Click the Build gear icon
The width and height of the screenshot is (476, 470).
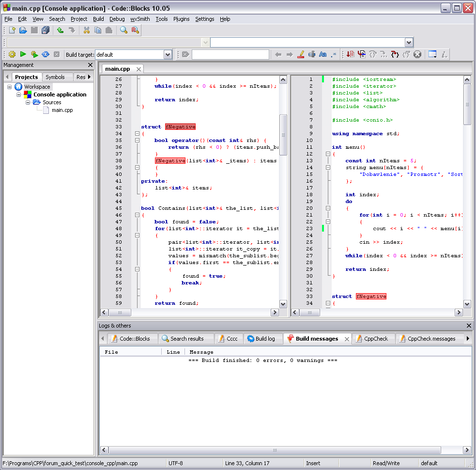coord(12,55)
